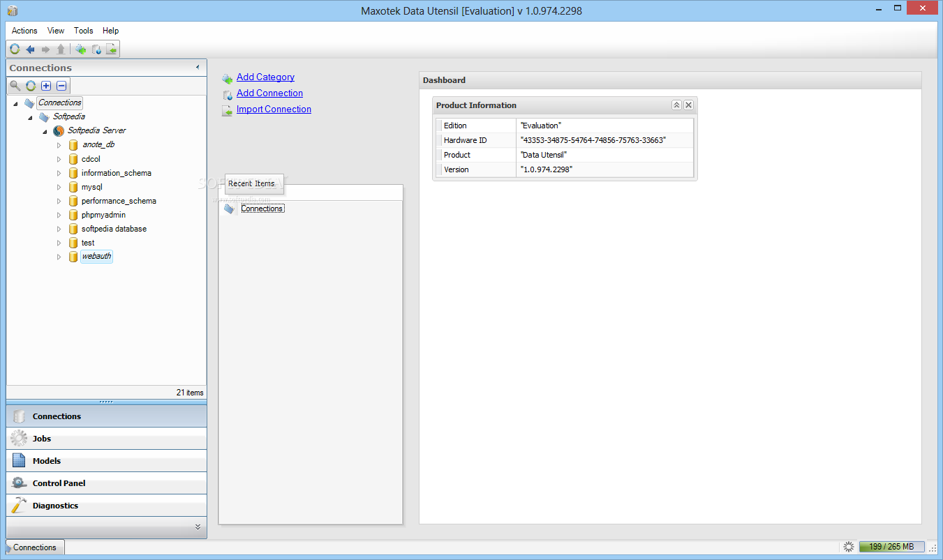The width and height of the screenshot is (943, 560).
Task: Click the phpmyadmin database icon
Action: pyautogui.click(x=73, y=215)
